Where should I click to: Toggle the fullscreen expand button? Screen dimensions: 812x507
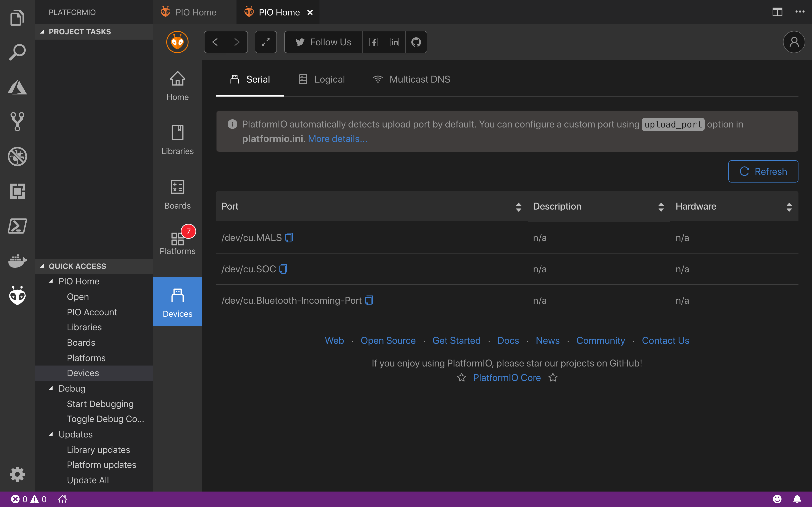(265, 42)
